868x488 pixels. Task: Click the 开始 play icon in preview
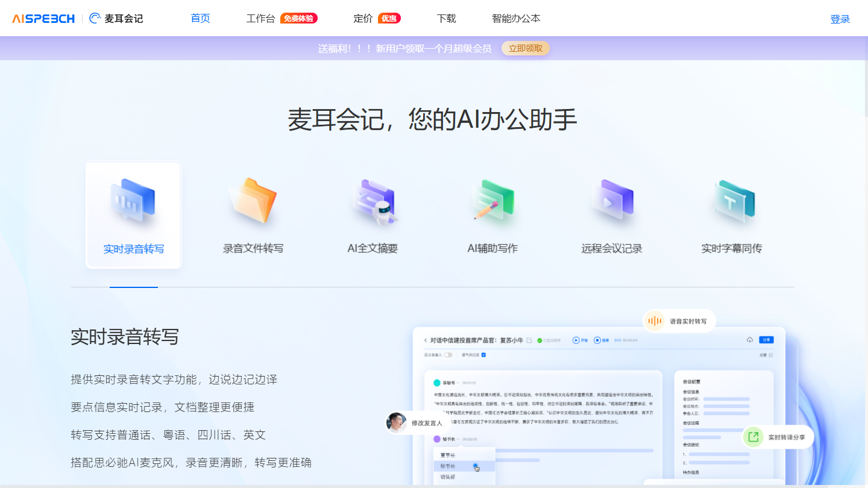click(x=576, y=340)
